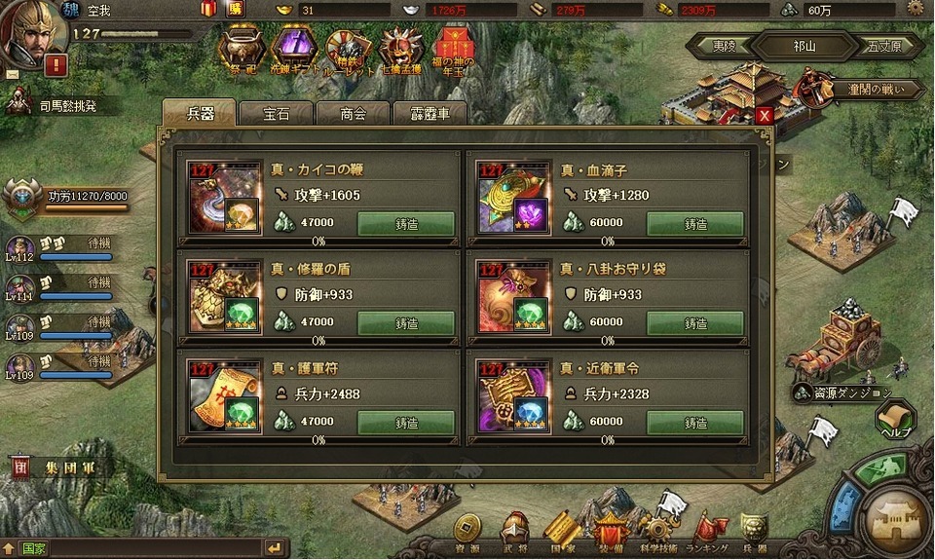935x560 pixels.
Task: Select the 五丈原 map location
Action: click(884, 46)
